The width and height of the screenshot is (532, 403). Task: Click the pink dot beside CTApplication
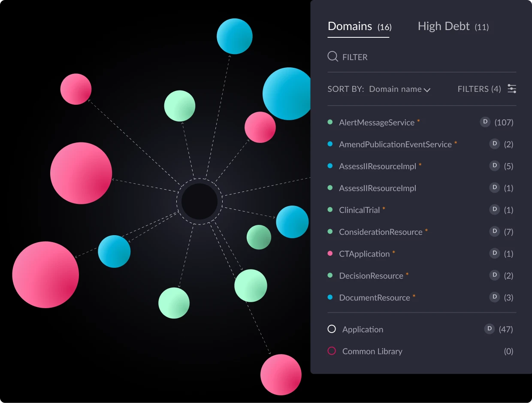tap(330, 254)
